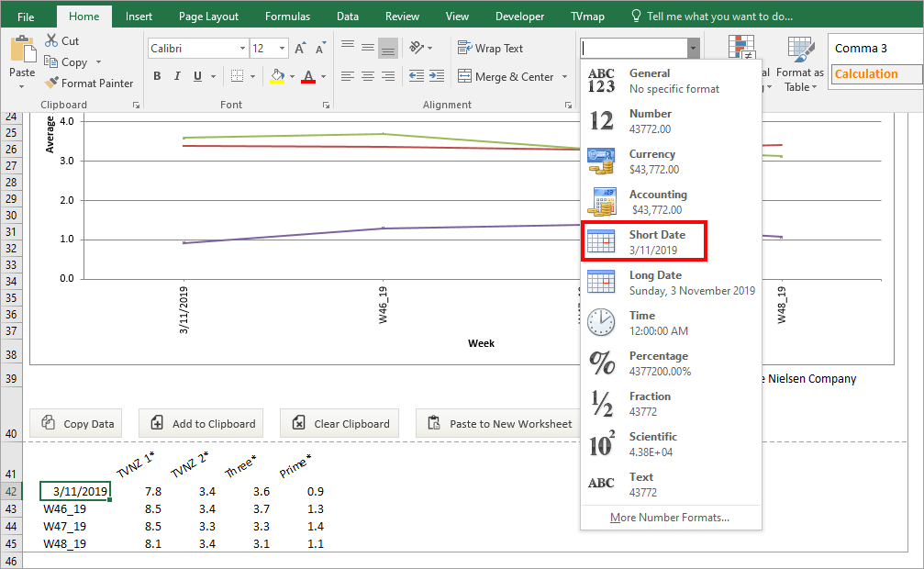924x569 pixels.
Task: Open Font Color dropdown arrow
Action: [x=324, y=77]
